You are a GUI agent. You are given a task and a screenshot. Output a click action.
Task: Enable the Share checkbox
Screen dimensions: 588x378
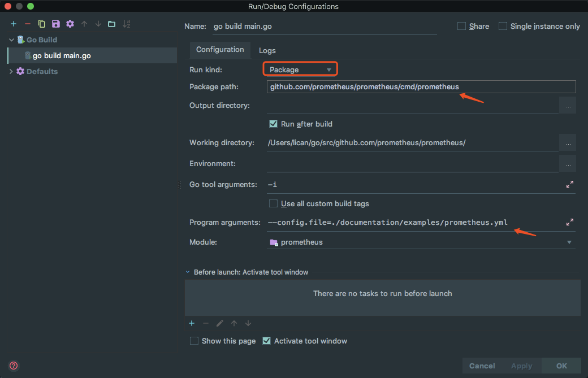pyautogui.click(x=461, y=26)
